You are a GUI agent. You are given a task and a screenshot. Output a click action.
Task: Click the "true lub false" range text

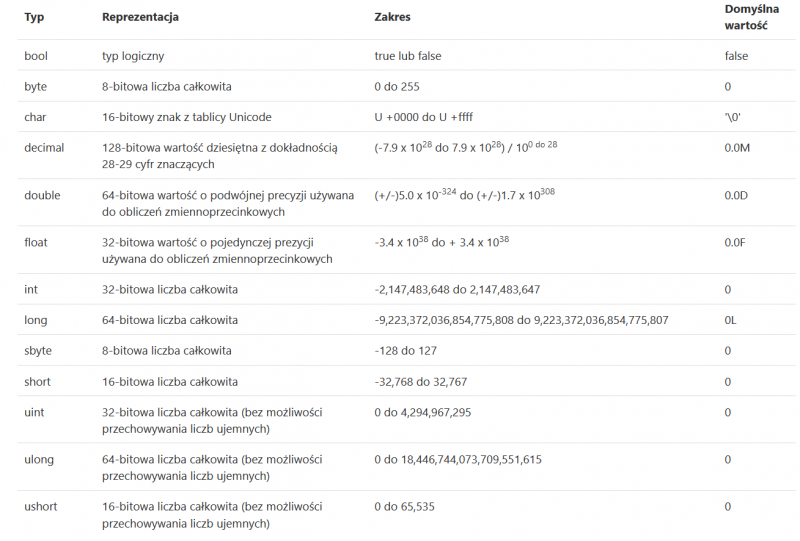[x=408, y=56]
